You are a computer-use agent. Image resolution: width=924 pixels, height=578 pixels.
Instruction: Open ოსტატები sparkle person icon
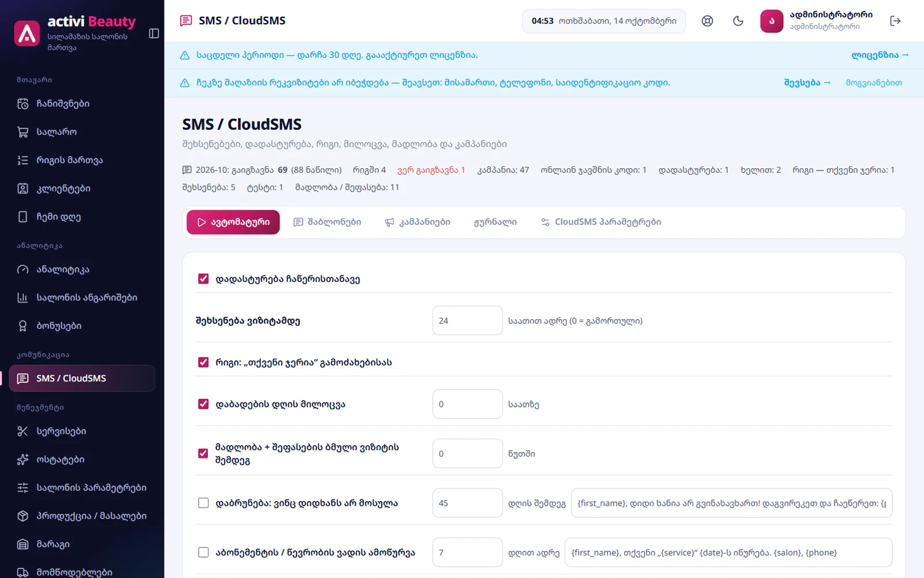tap(23, 460)
